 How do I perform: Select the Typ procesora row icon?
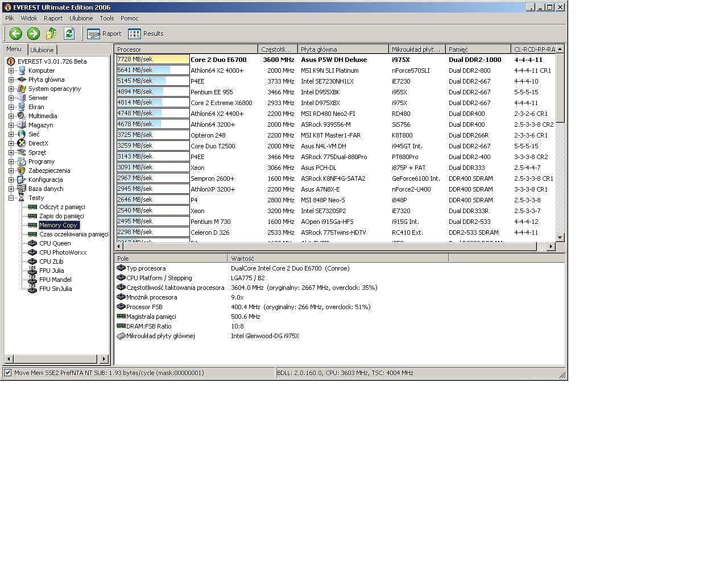coord(121,268)
